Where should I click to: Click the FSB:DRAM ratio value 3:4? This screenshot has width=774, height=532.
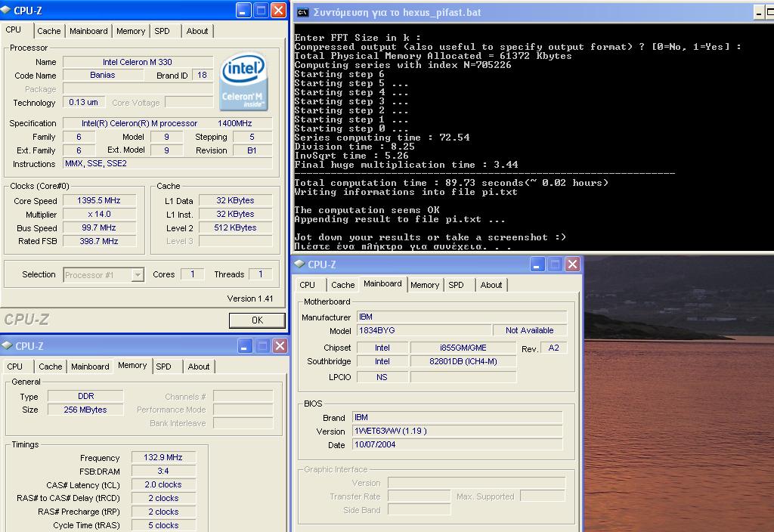pyautogui.click(x=163, y=471)
